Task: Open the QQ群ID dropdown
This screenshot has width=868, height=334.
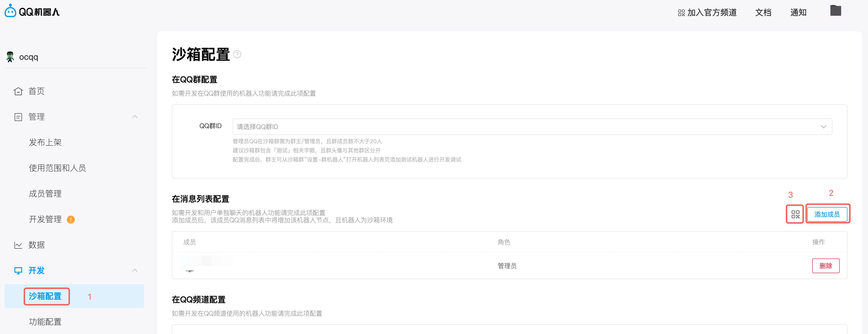Action: pos(532,127)
